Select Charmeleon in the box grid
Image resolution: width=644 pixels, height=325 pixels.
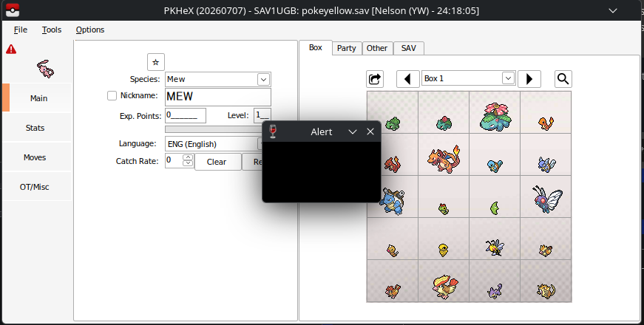(393, 164)
